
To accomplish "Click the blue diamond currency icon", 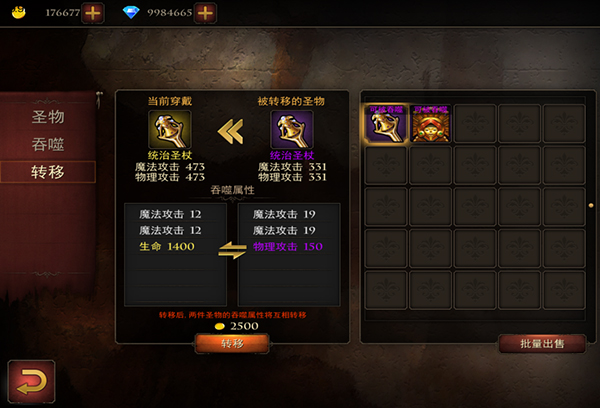I will point(131,12).
